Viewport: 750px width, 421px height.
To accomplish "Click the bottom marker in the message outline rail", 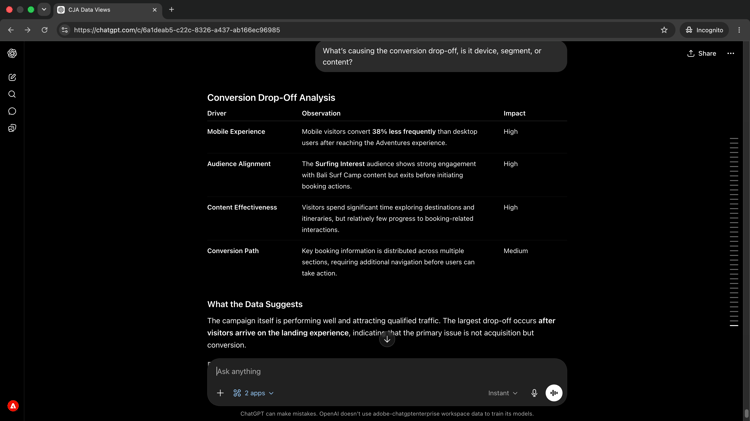I will [734, 326].
